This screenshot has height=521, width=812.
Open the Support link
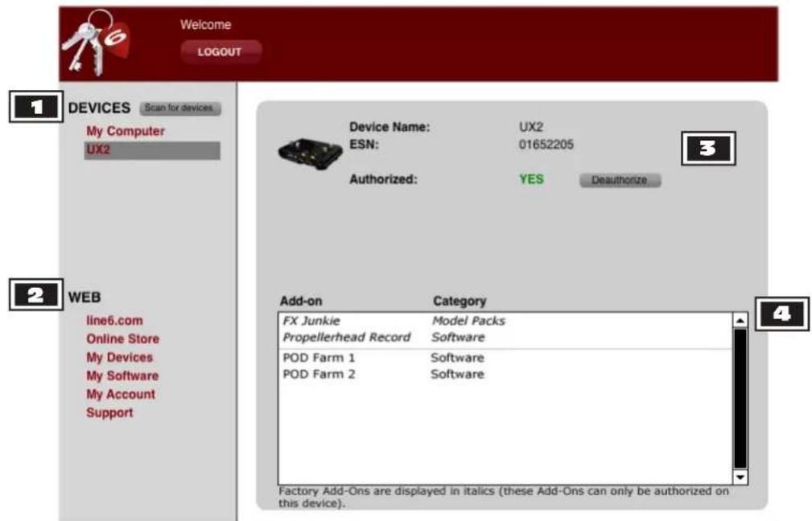pos(109,413)
